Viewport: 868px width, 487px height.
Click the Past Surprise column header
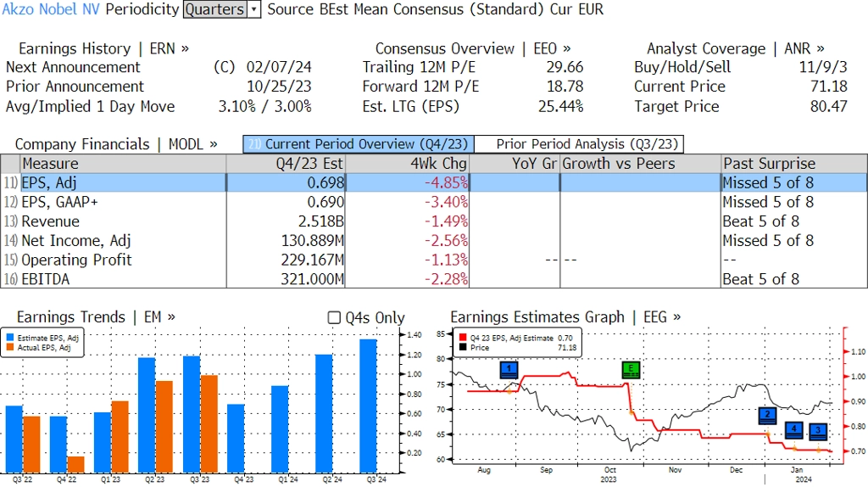pos(793,164)
